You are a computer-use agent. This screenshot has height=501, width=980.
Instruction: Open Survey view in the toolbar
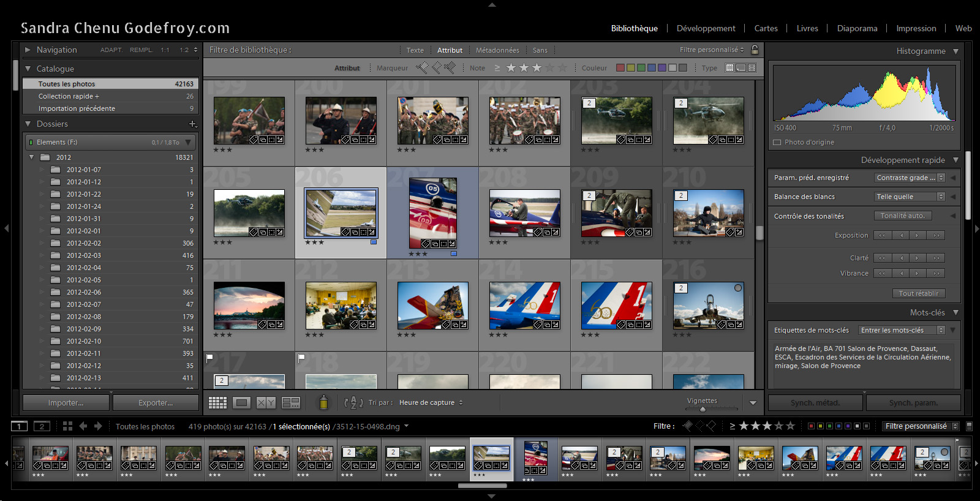click(290, 402)
